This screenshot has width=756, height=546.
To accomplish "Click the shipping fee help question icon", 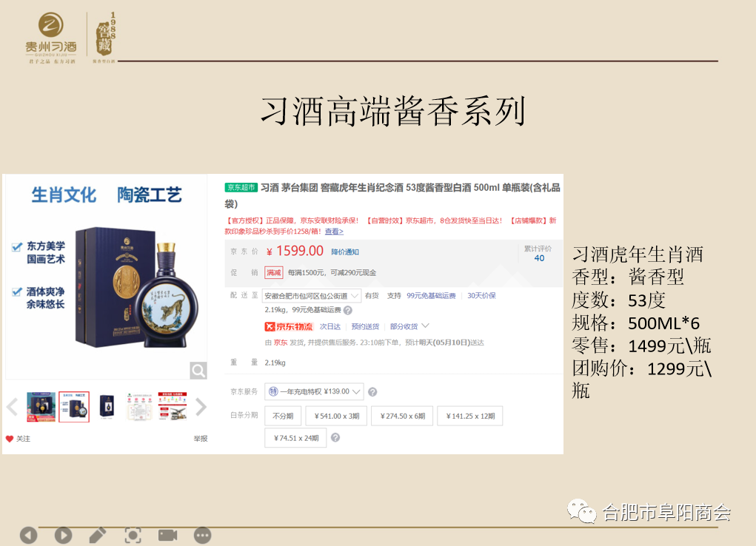I will point(347,310).
